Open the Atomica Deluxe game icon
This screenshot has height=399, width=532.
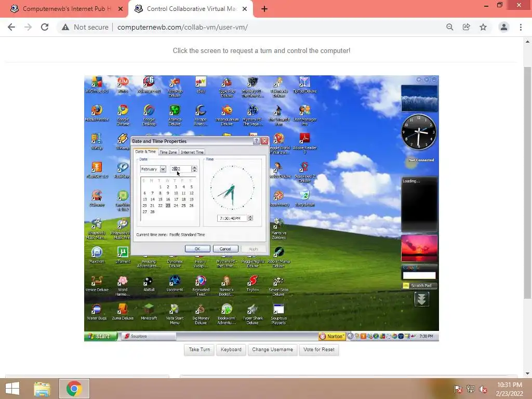(x=175, y=115)
